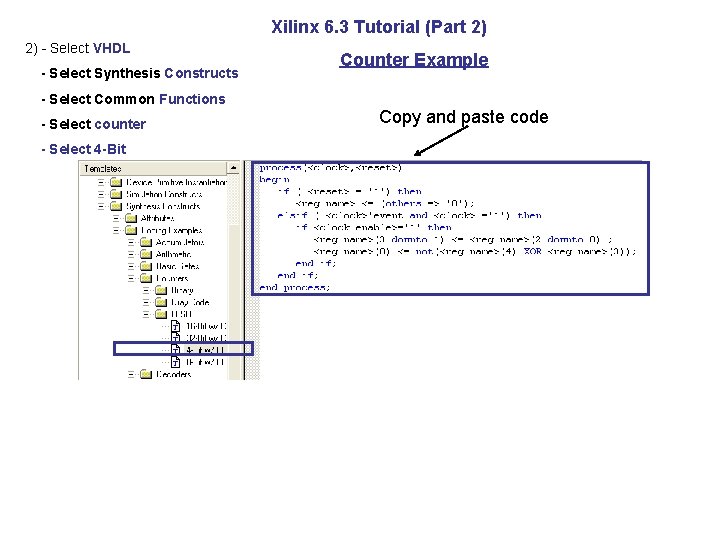Image resolution: width=720 pixels, height=540 pixels.
Task: Select the 8-Bit w/ CE template
Action: [x=205, y=362]
